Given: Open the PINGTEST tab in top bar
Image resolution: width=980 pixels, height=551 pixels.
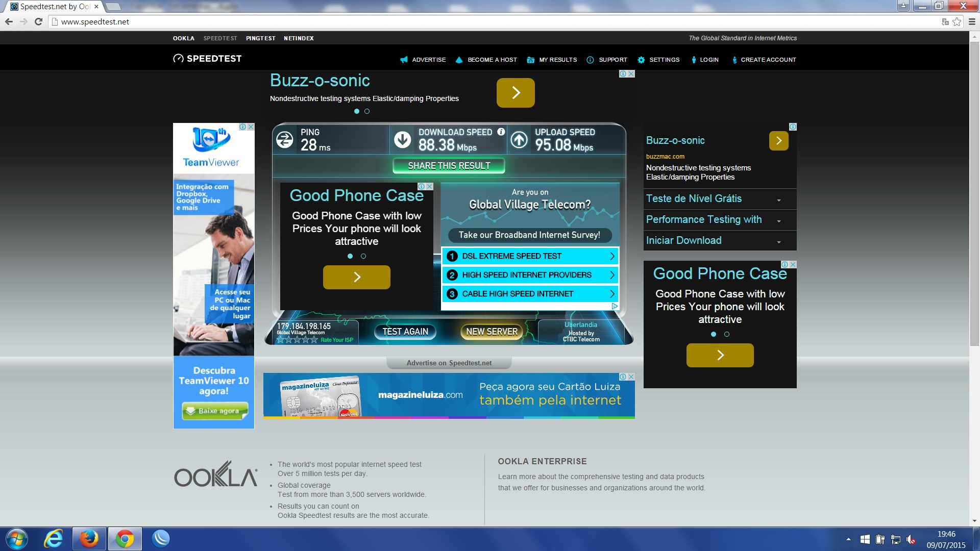Looking at the screenshot, I should click(x=260, y=38).
